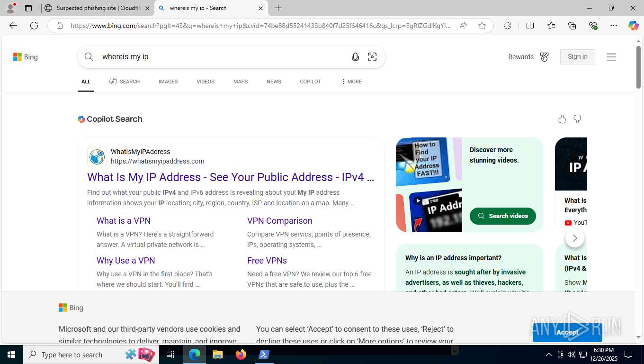Open Windows Start menu

[x=11, y=355]
